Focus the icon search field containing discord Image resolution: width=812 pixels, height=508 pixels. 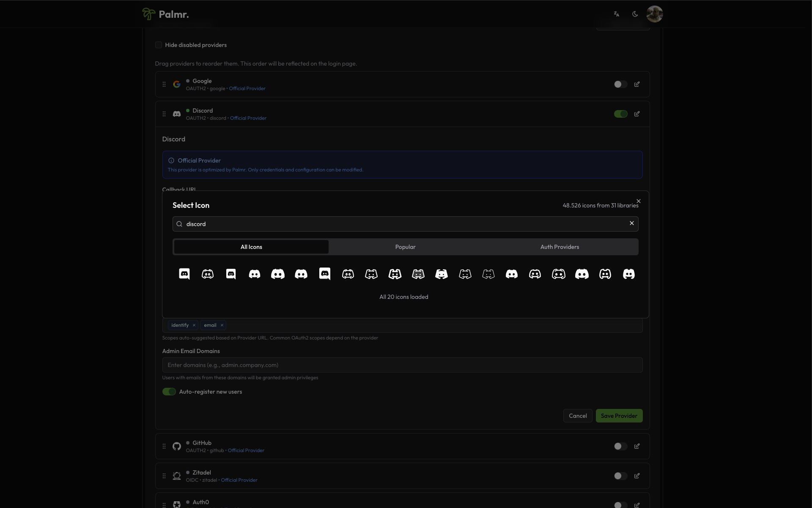(405, 224)
